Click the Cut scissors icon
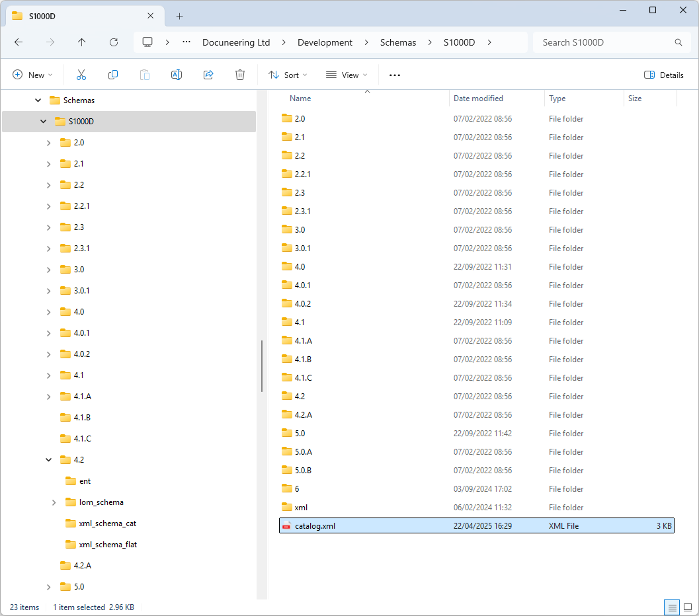The height and width of the screenshot is (616, 699). coord(81,75)
